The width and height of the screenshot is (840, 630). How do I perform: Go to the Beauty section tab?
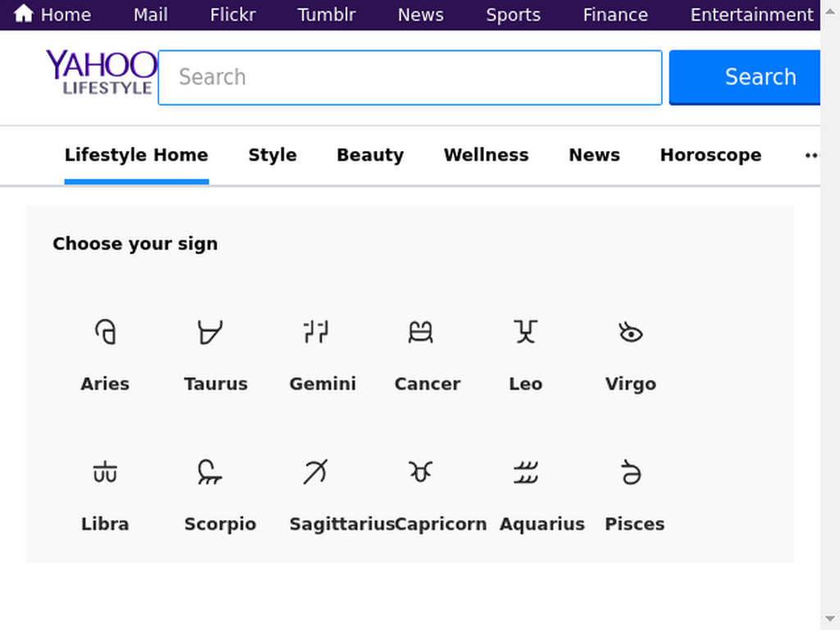point(370,155)
